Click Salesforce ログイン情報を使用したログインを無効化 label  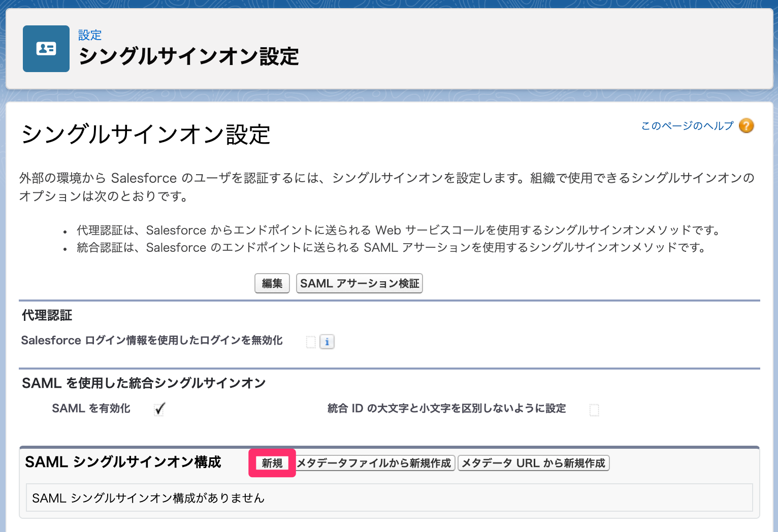pyautogui.click(x=152, y=340)
